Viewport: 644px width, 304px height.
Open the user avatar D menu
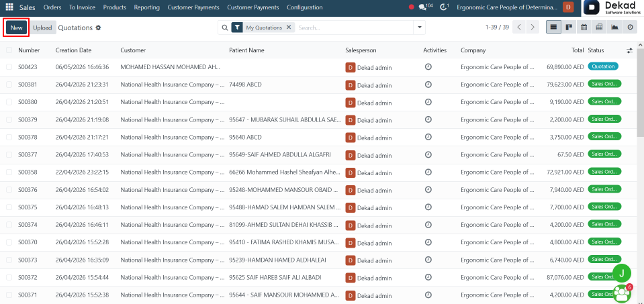click(568, 7)
